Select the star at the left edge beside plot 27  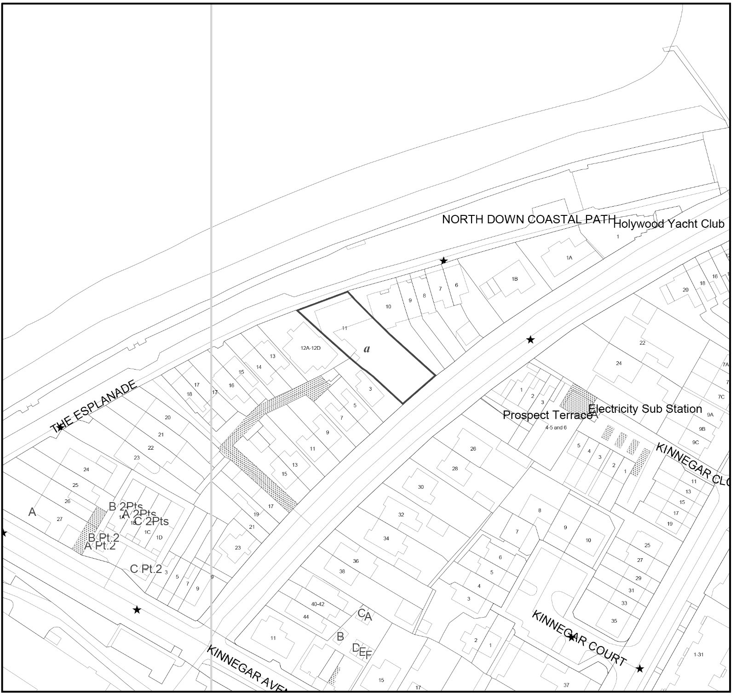tap(4, 532)
